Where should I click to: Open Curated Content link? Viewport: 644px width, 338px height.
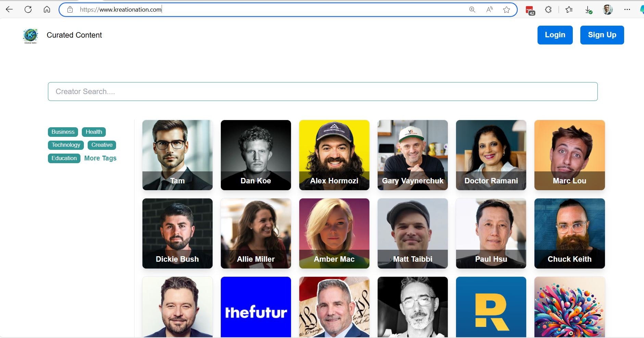[x=74, y=35]
